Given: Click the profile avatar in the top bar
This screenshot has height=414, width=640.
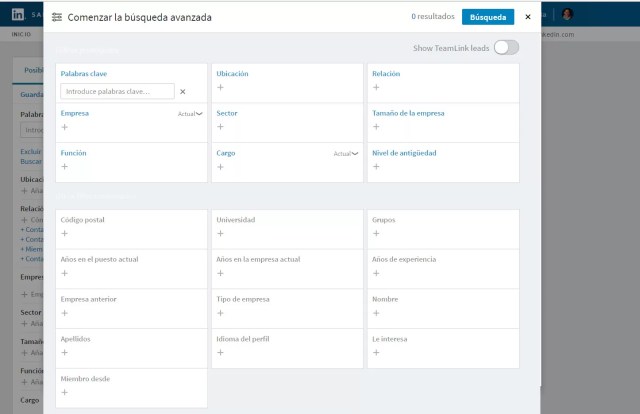Looking at the screenshot, I should tap(567, 14).
